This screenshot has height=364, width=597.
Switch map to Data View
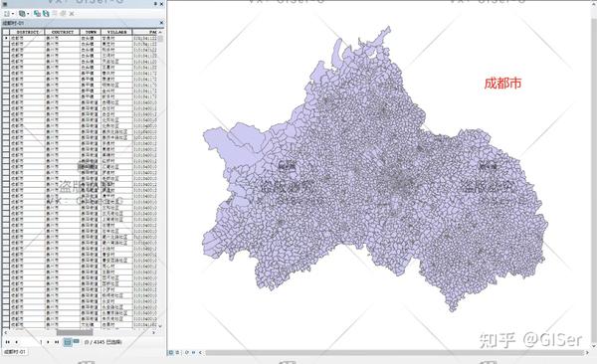point(171,353)
